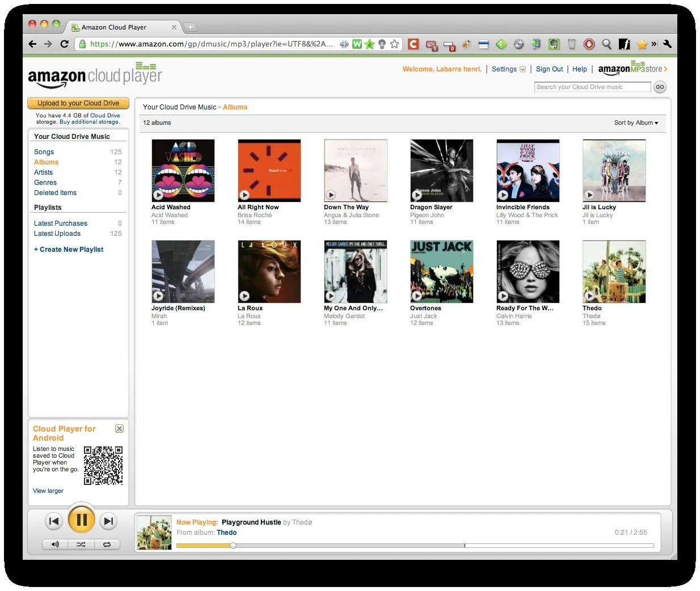The image size is (700, 591).
Task: Go back in the browser
Action: click(x=32, y=44)
